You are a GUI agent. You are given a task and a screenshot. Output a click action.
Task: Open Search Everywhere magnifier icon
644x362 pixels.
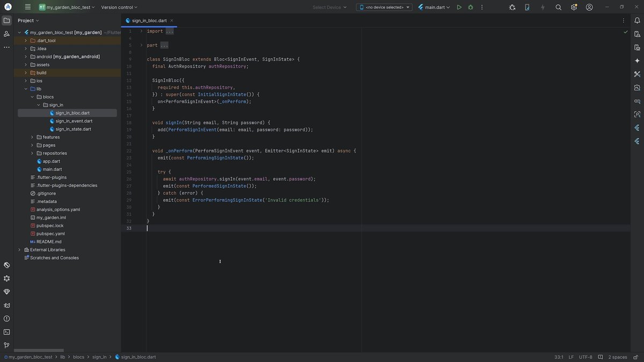[558, 8]
